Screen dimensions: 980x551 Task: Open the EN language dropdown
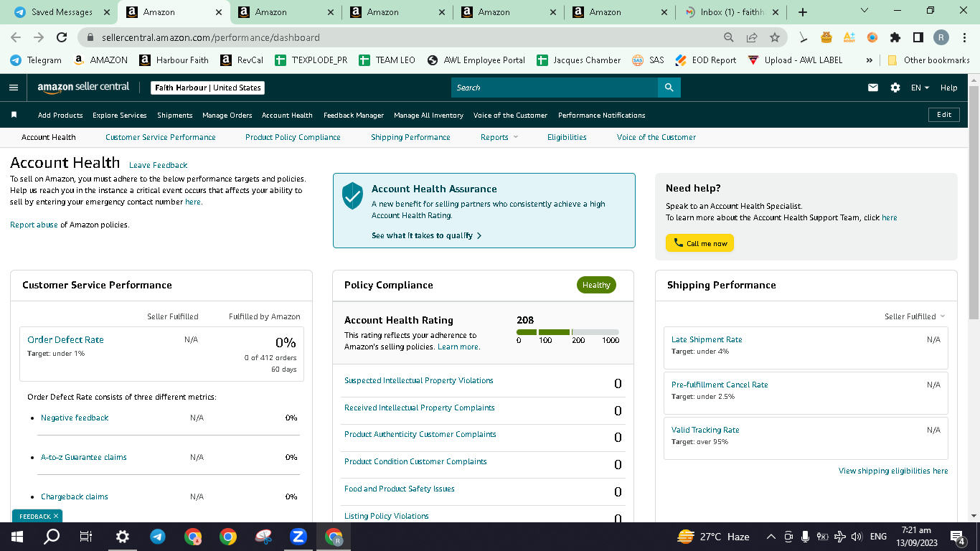click(920, 88)
